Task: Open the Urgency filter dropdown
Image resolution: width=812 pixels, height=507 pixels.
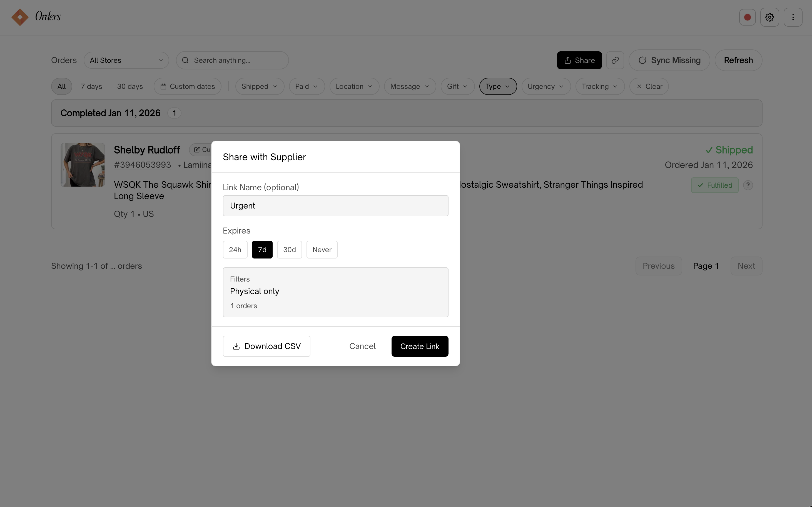Action: (546, 86)
